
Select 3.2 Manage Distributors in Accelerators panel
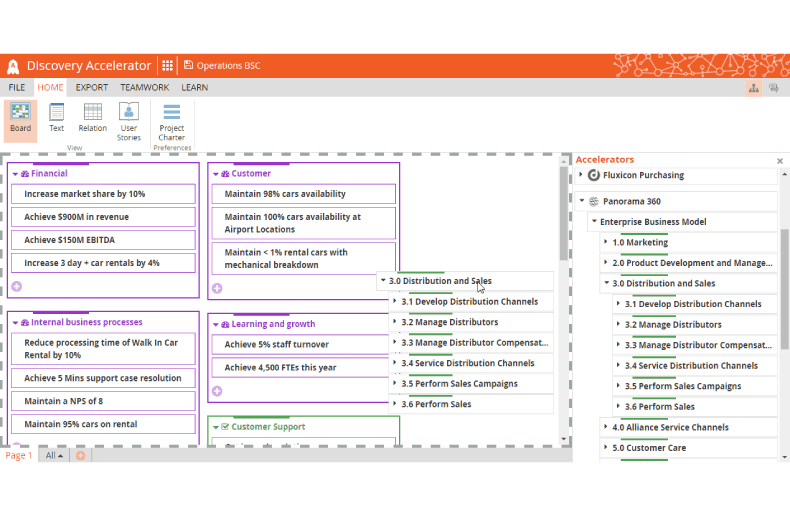695,325
